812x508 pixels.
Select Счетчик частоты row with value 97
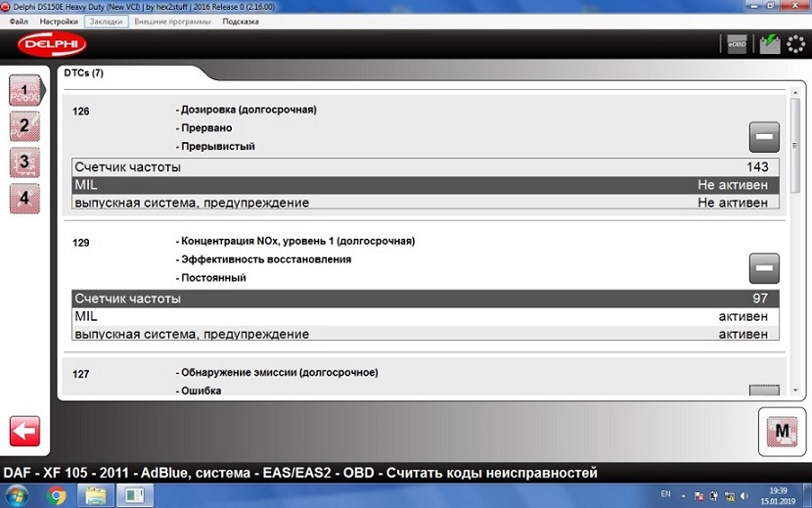(x=426, y=299)
